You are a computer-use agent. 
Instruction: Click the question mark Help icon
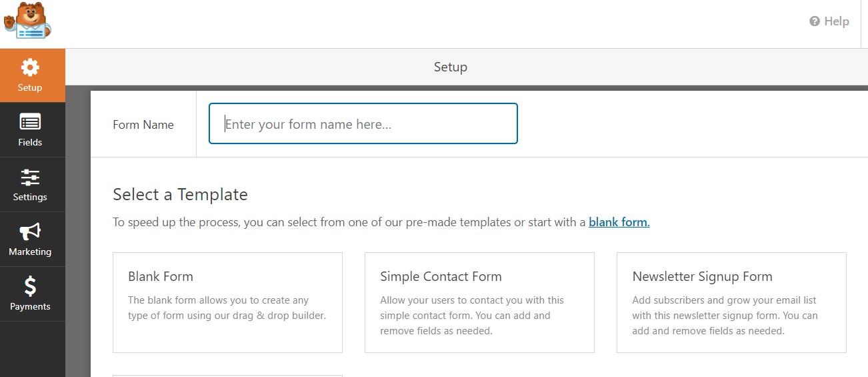[814, 21]
